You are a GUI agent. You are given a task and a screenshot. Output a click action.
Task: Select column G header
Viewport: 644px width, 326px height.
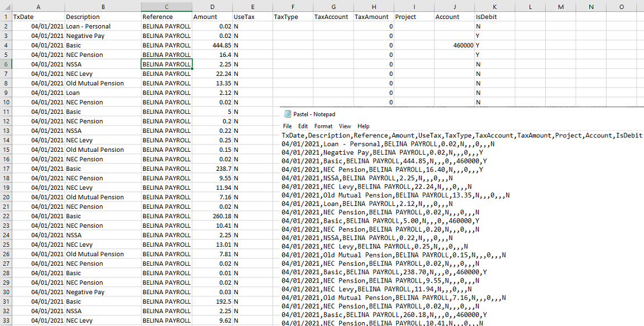333,7
